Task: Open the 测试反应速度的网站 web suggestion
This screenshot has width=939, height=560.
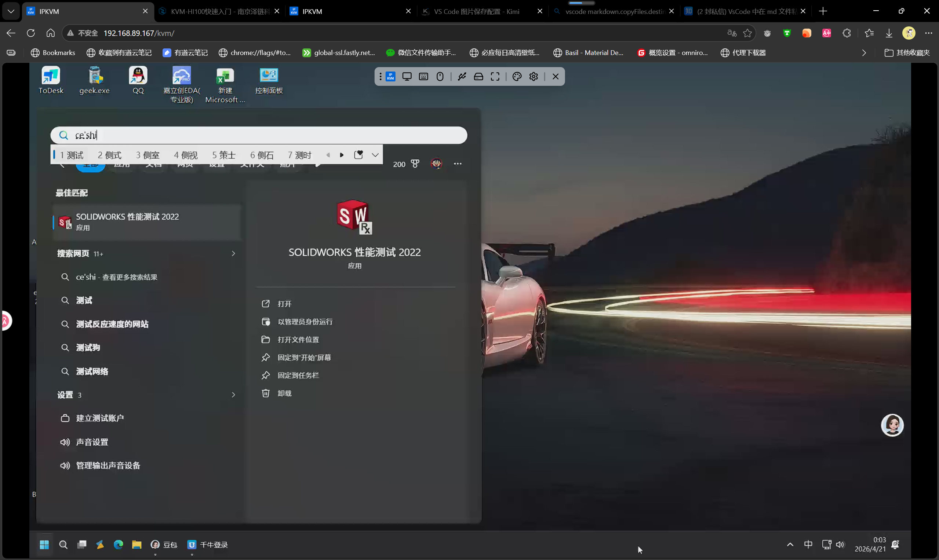Action: [112, 324]
